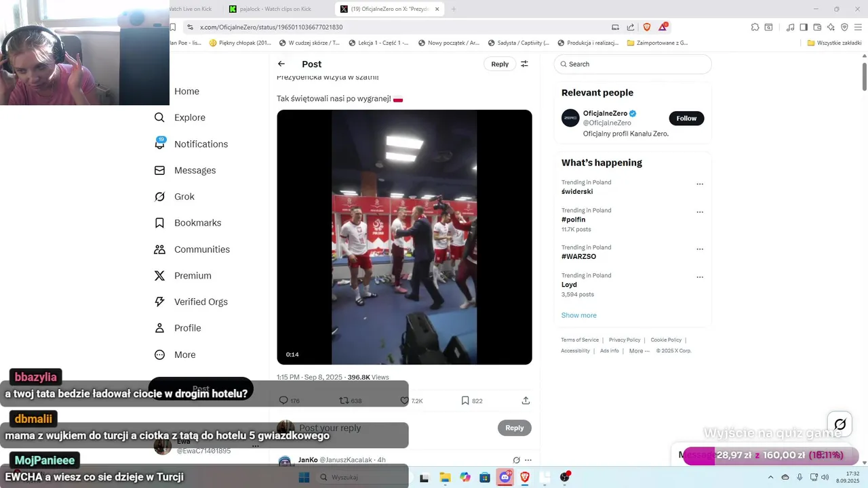Open Profile from the sidebar
The width and height of the screenshot is (868, 488).
point(178,328)
